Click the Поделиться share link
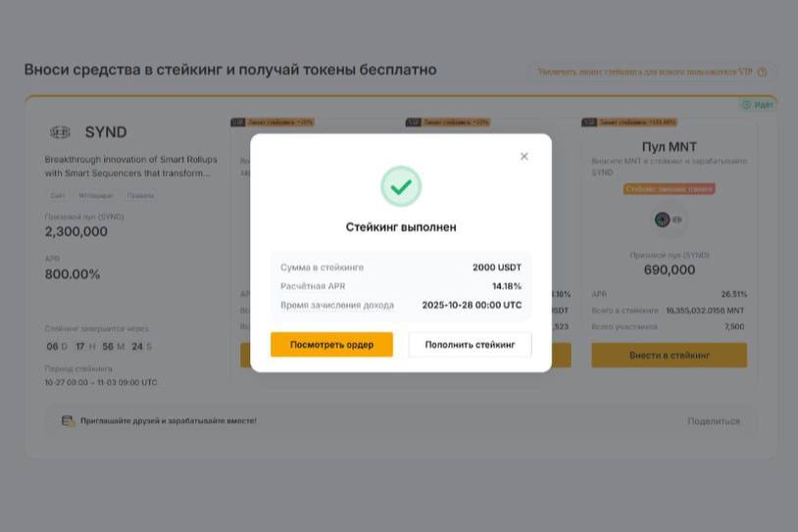Viewport: 798px width, 532px height. tap(714, 421)
